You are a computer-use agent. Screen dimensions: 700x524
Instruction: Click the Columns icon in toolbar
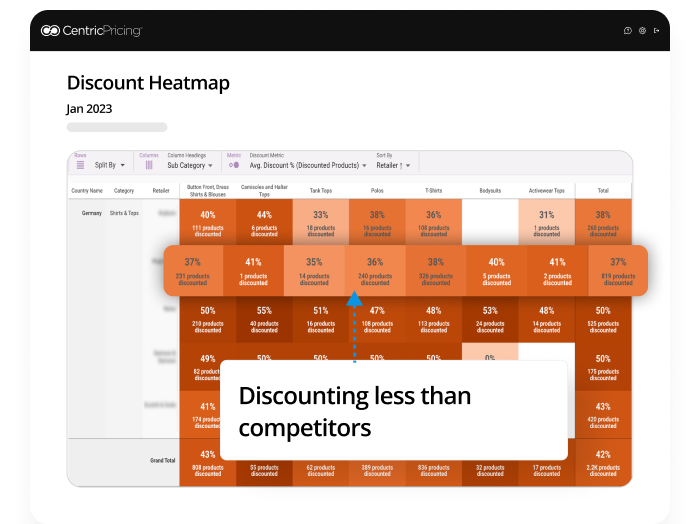(x=149, y=165)
